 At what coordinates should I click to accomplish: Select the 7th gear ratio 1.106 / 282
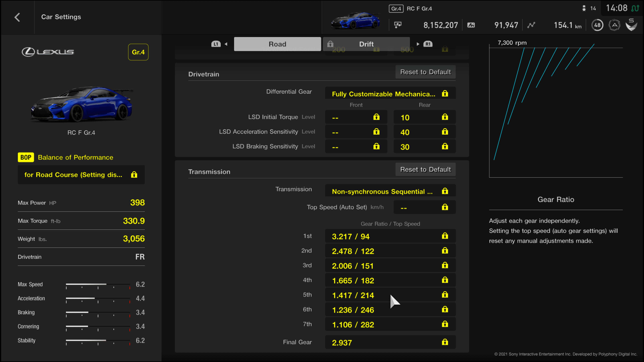pos(390,324)
